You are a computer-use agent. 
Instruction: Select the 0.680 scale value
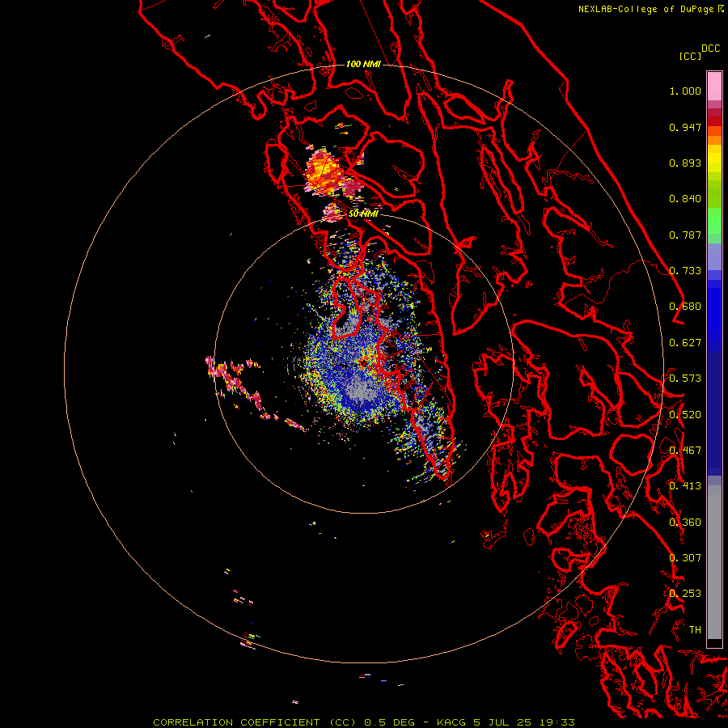[x=685, y=307]
